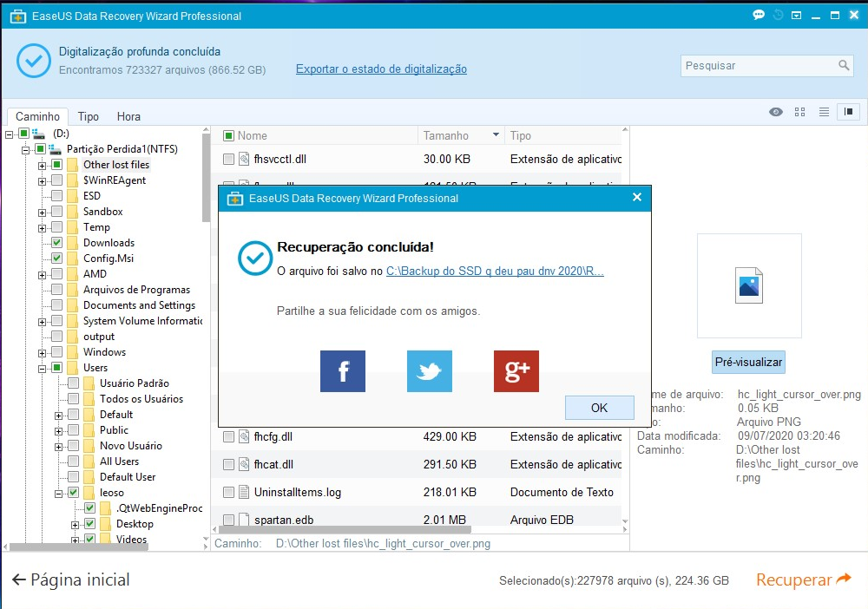Viewport: 868px width, 609px height.
Task: Check the fhcat.dll file checkbox
Action: coord(228,465)
